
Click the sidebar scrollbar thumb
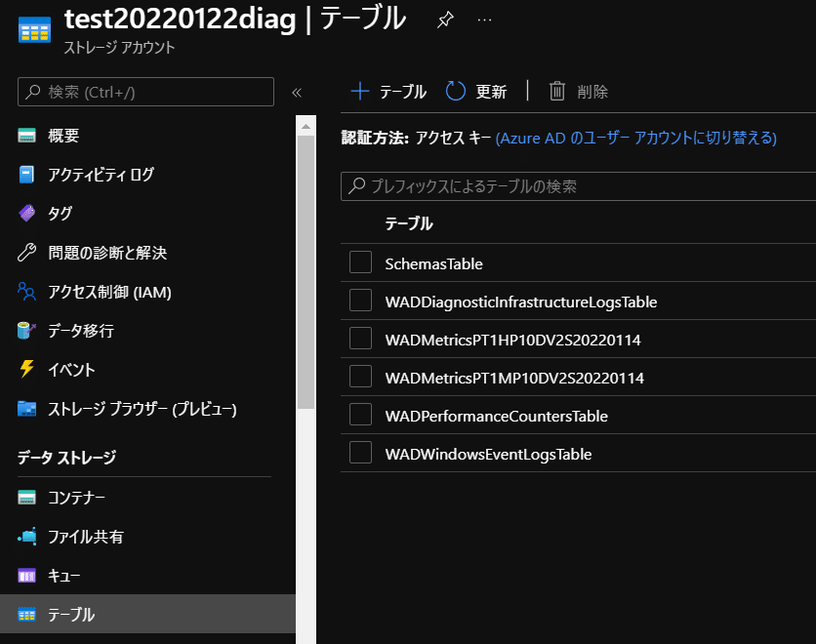coord(306,272)
